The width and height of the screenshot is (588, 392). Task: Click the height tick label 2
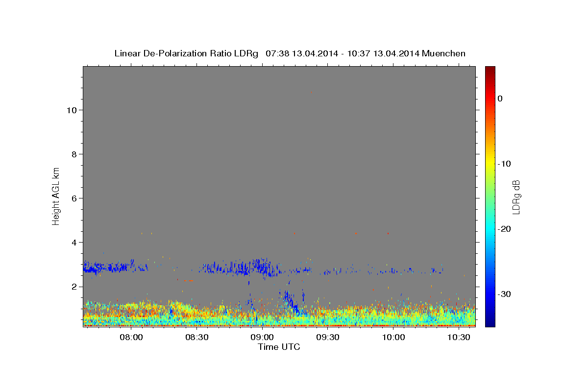coord(74,287)
